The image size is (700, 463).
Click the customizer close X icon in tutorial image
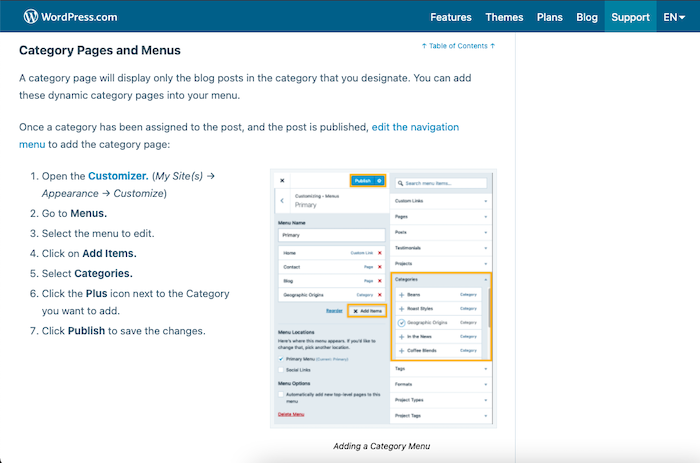click(x=282, y=180)
